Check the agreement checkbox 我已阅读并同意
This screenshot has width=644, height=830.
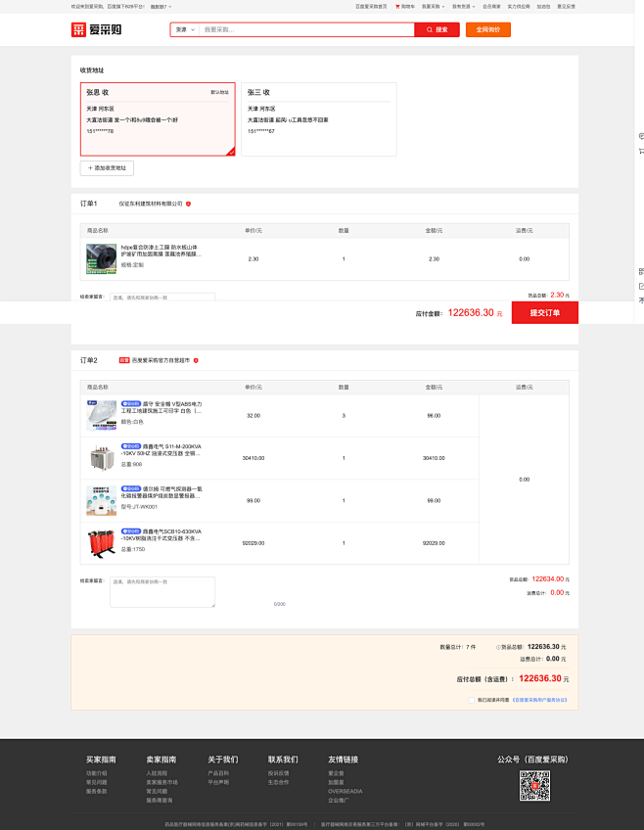[x=471, y=700]
